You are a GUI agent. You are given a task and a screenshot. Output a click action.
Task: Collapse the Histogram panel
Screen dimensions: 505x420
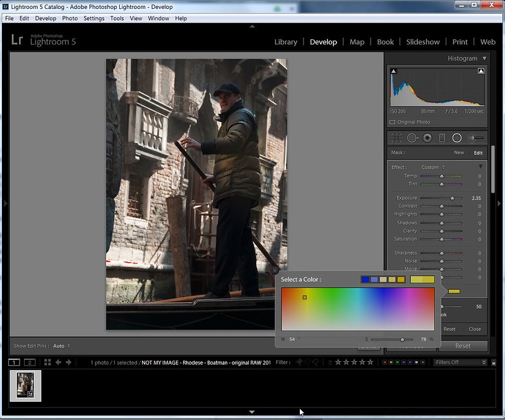pos(484,58)
